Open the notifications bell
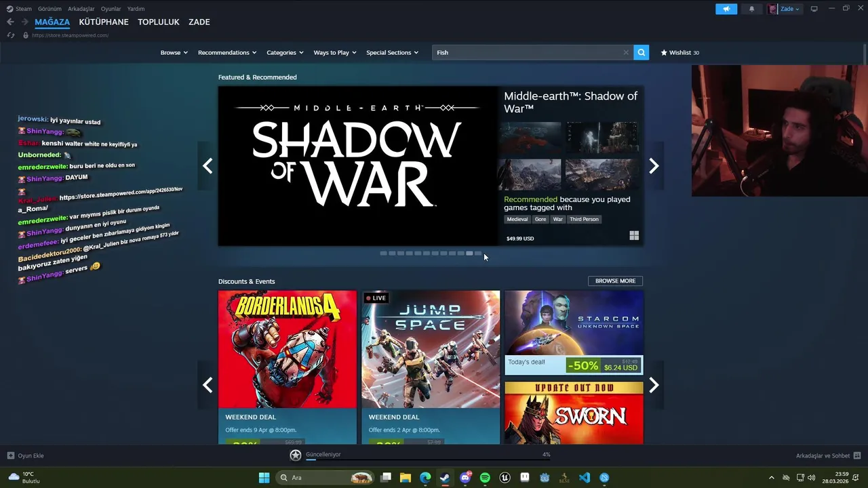 click(751, 9)
